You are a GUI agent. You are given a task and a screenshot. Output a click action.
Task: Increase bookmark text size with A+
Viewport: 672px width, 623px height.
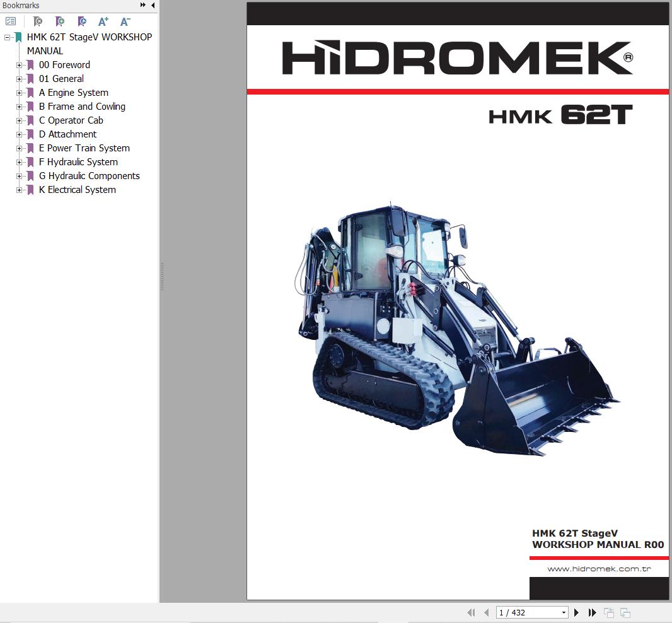(103, 21)
